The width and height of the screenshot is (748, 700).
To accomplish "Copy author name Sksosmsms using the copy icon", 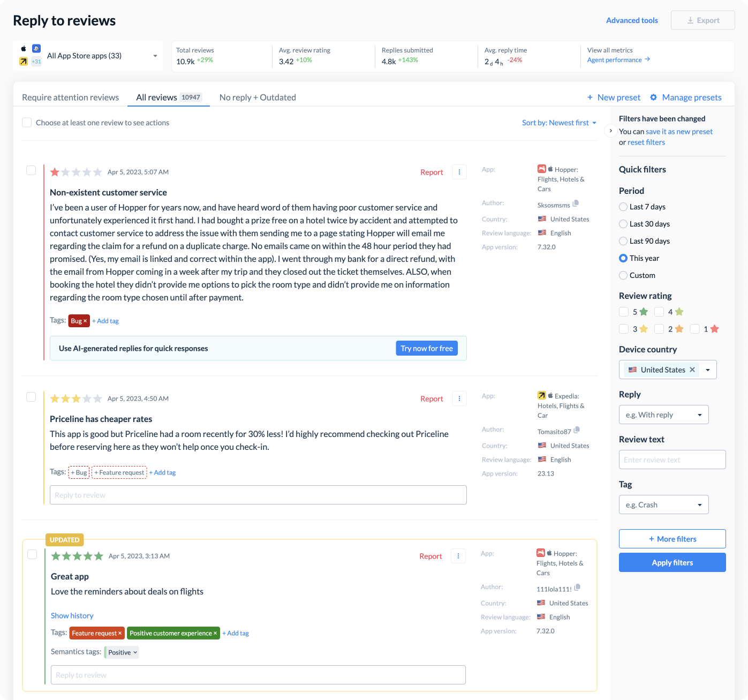I will [x=576, y=204].
